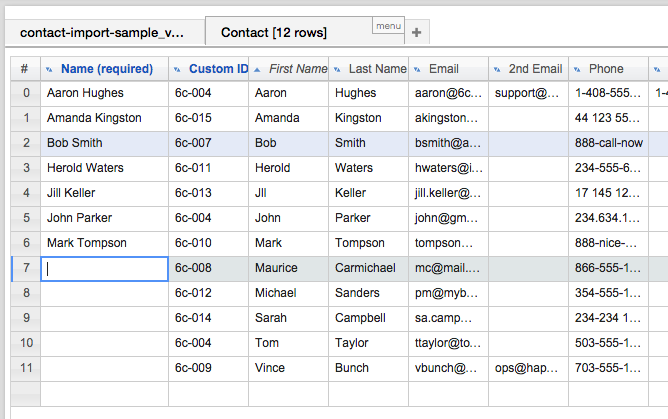Select the # corner header cell
The width and height of the screenshot is (668, 419).
24,70
